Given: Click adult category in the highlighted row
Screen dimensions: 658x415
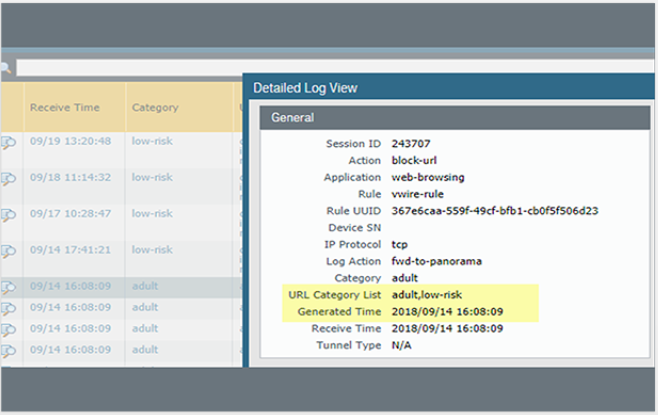Looking at the screenshot, I should coord(145,286).
